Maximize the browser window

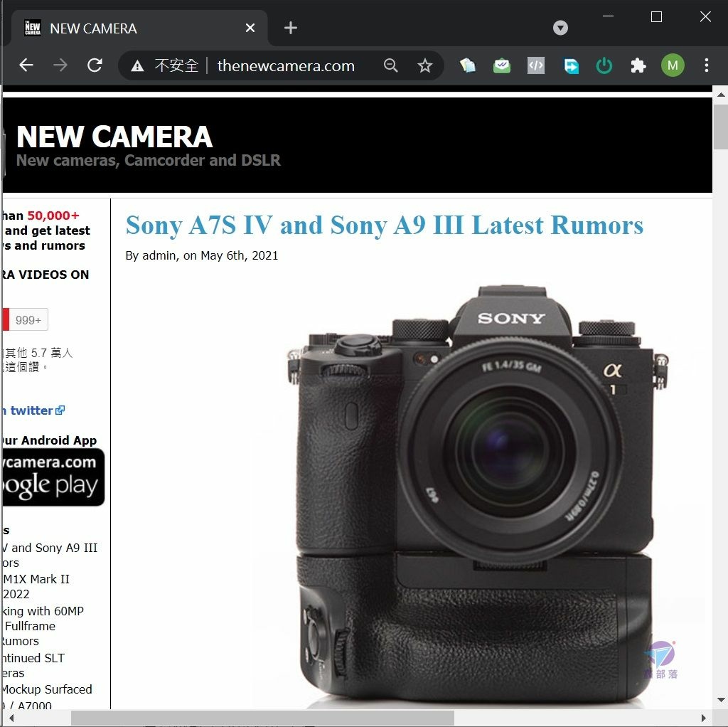[x=656, y=17]
